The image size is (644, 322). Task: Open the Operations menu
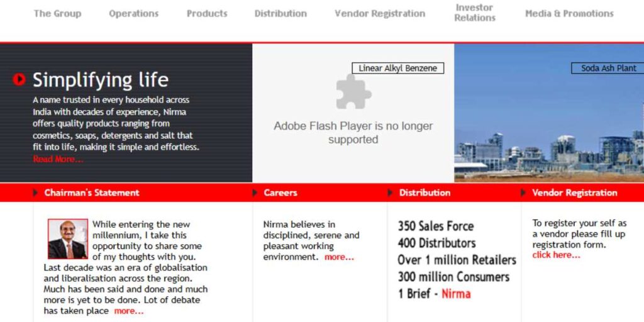click(x=133, y=14)
